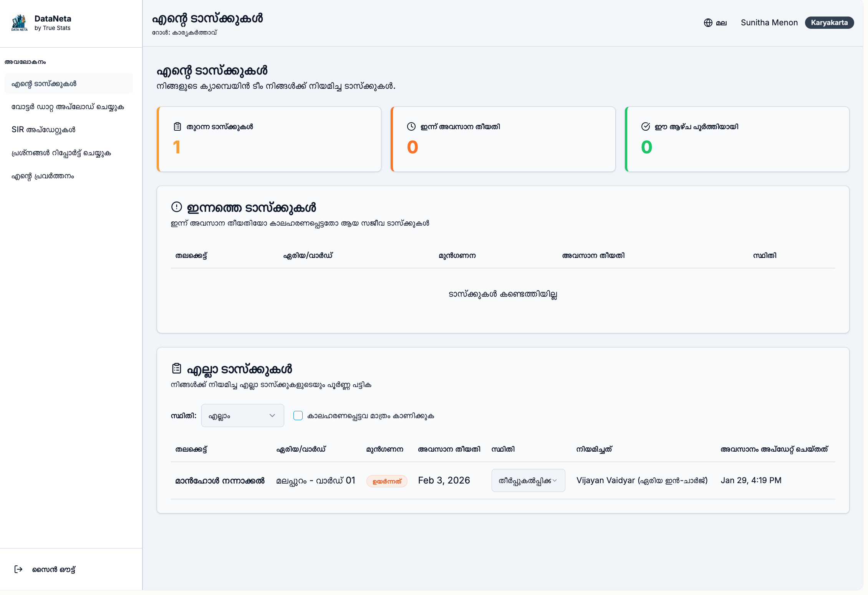
Task: Click the check-circle icon on completed this week card
Action: click(645, 126)
